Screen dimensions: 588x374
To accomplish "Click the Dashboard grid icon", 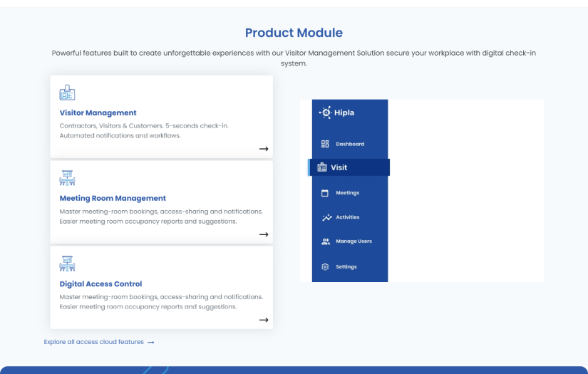I will (x=325, y=144).
